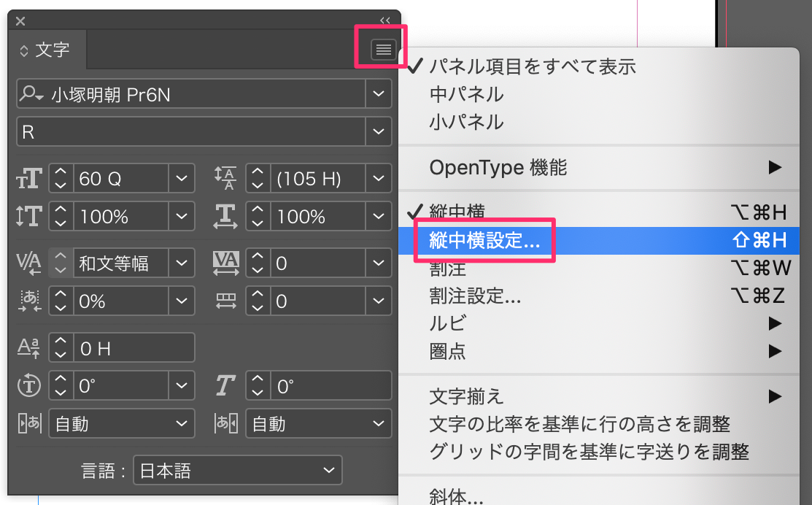Step the baseline shift 0 H stepper
The height and width of the screenshot is (505, 812).
[61, 347]
